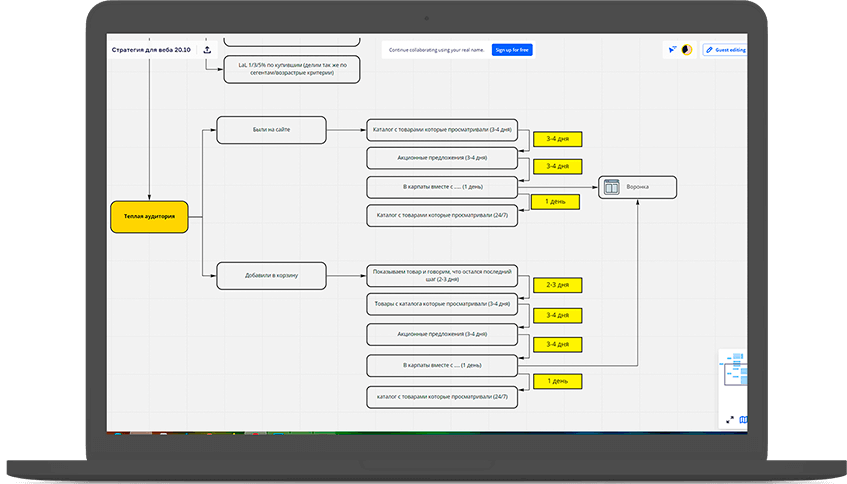Click the pencil icon in Guest editing
Screen dimensions: 847x484
coord(711,49)
